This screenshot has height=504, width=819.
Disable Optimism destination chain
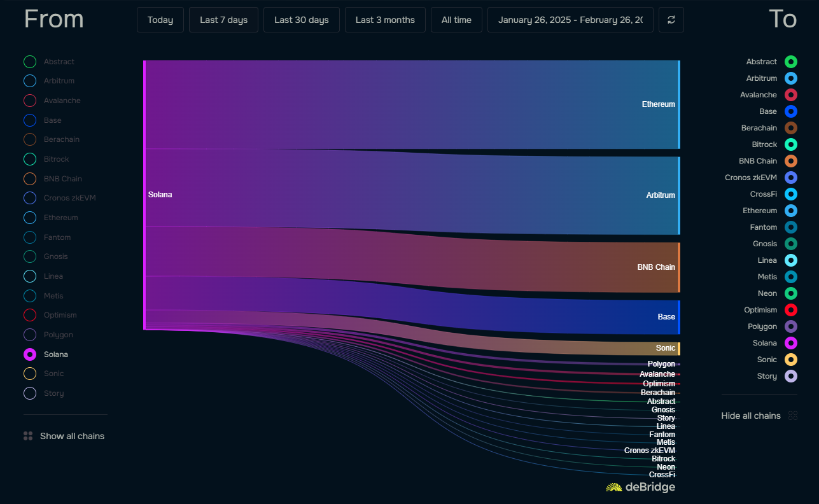[791, 310]
